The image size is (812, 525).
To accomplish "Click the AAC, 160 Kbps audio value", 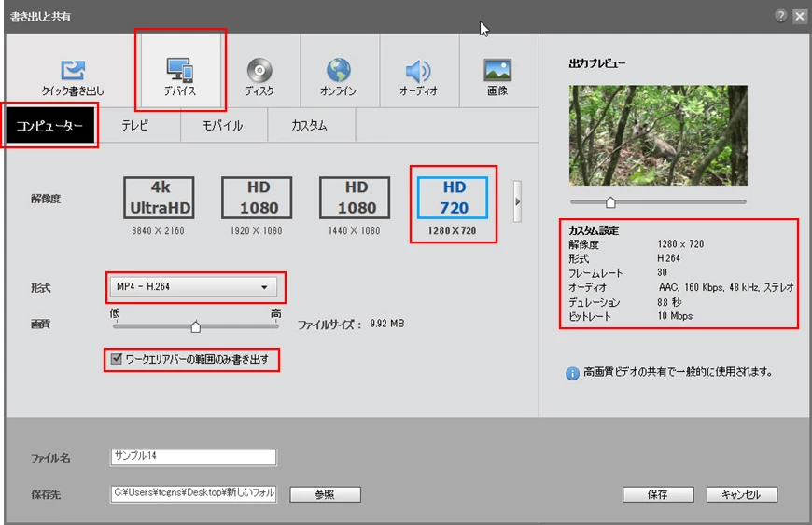I will (726, 287).
